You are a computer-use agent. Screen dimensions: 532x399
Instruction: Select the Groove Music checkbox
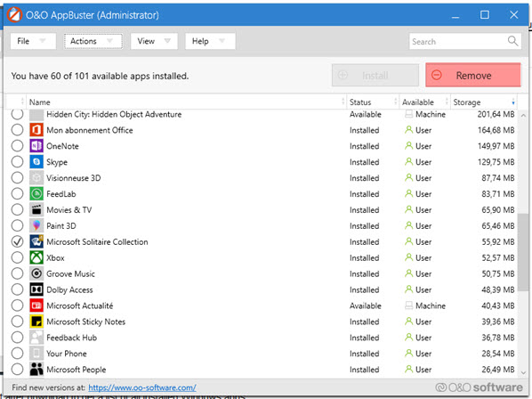[x=17, y=273]
